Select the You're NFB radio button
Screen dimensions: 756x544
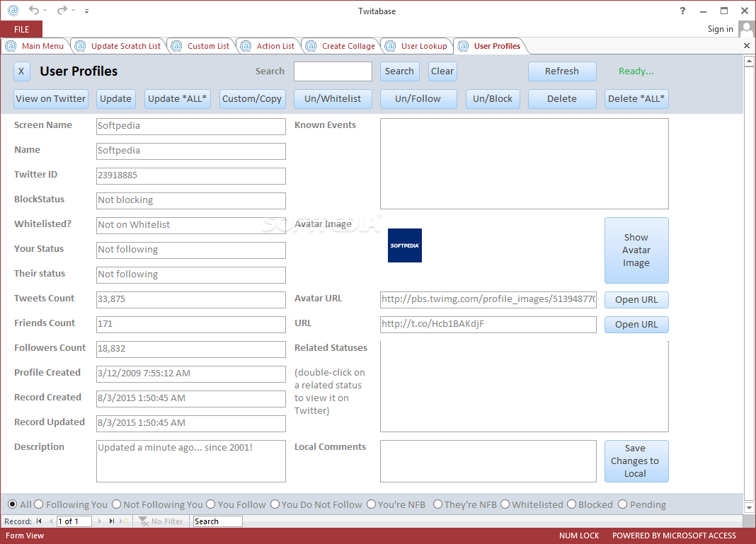[371, 504]
